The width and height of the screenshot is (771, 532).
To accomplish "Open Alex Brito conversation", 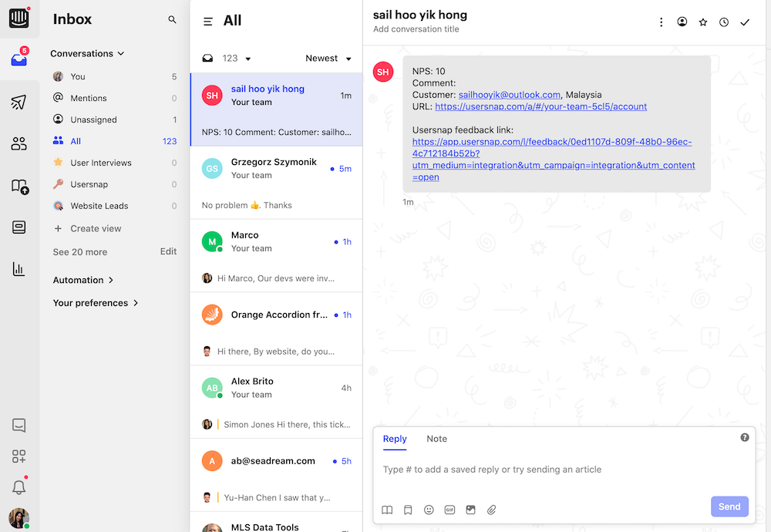I will (x=277, y=402).
